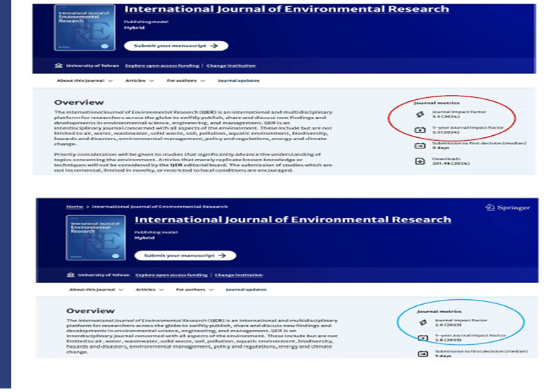Click the Journal metrics heading in upper page
Image resolution: width=544 pixels, height=392 pixels.
point(436,103)
